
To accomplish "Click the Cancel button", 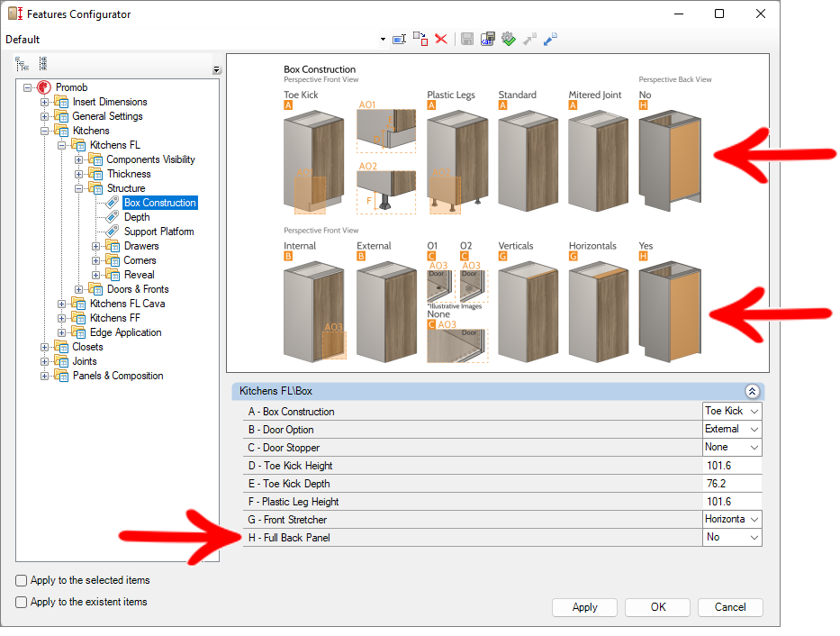I will 730,607.
